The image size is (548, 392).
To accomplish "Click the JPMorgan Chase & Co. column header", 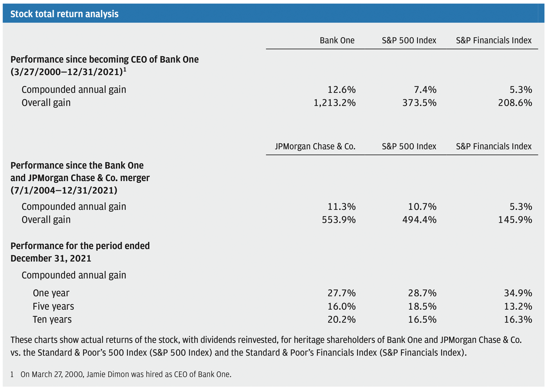I will click(315, 147).
